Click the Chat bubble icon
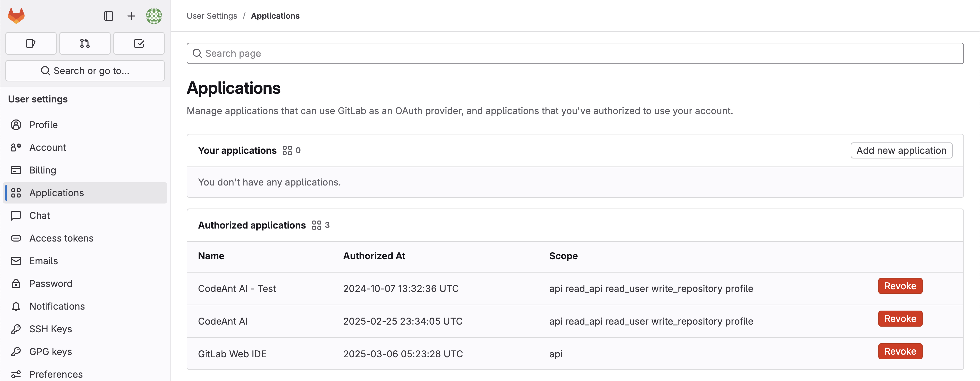This screenshot has height=381, width=980. click(16, 216)
